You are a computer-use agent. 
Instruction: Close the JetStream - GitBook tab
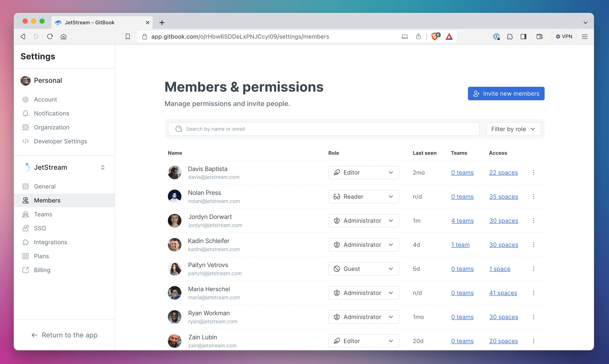147,23
